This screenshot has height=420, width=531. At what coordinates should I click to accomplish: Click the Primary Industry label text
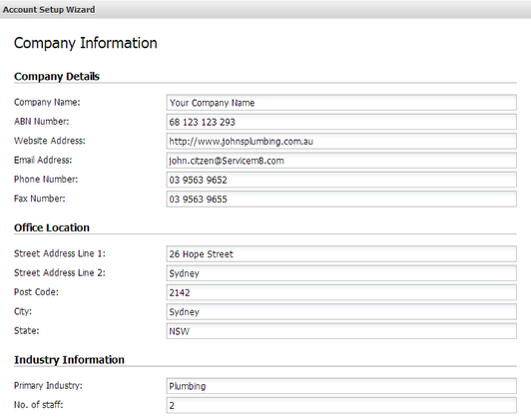coord(48,385)
